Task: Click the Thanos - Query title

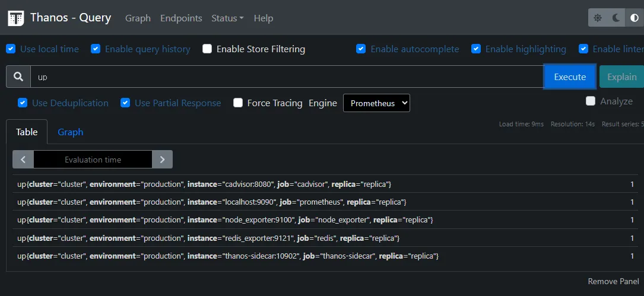Action: pos(71,18)
